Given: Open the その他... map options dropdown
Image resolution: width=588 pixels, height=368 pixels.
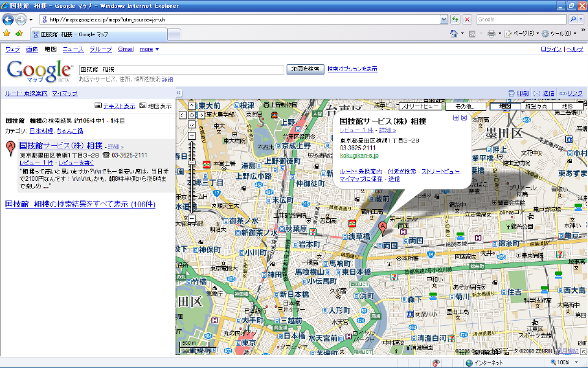Looking at the screenshot, I should (x=466, y=106).
